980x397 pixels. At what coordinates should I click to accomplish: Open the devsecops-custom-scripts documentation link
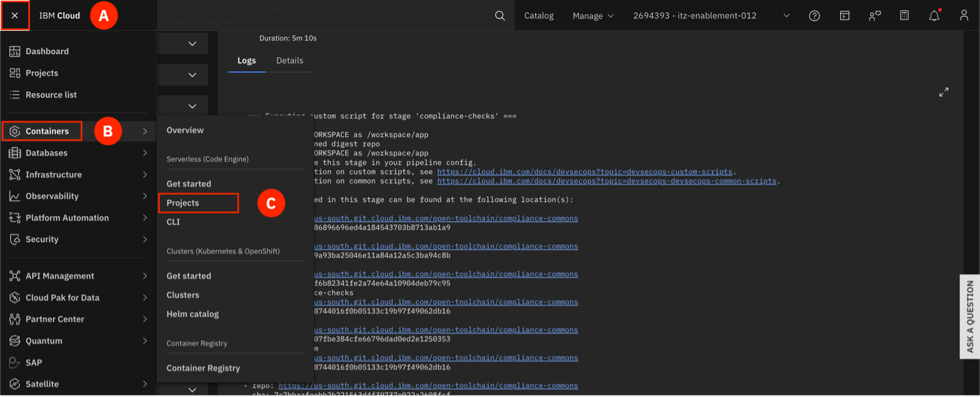tap(585, 172)
